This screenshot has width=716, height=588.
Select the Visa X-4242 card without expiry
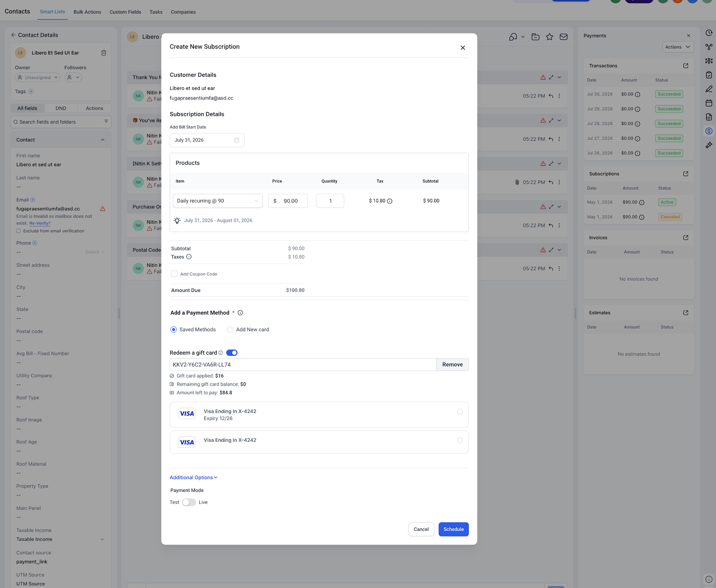click(460, 440)
